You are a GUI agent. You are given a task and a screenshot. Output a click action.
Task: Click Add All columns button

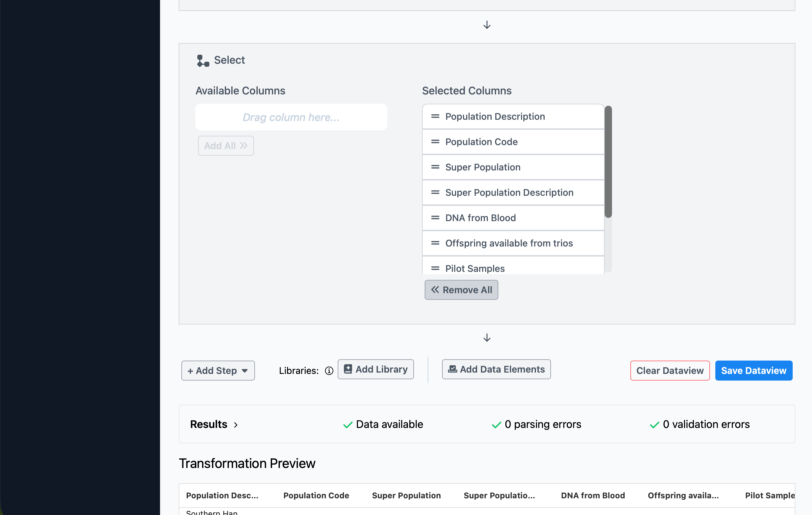(226, 146)
